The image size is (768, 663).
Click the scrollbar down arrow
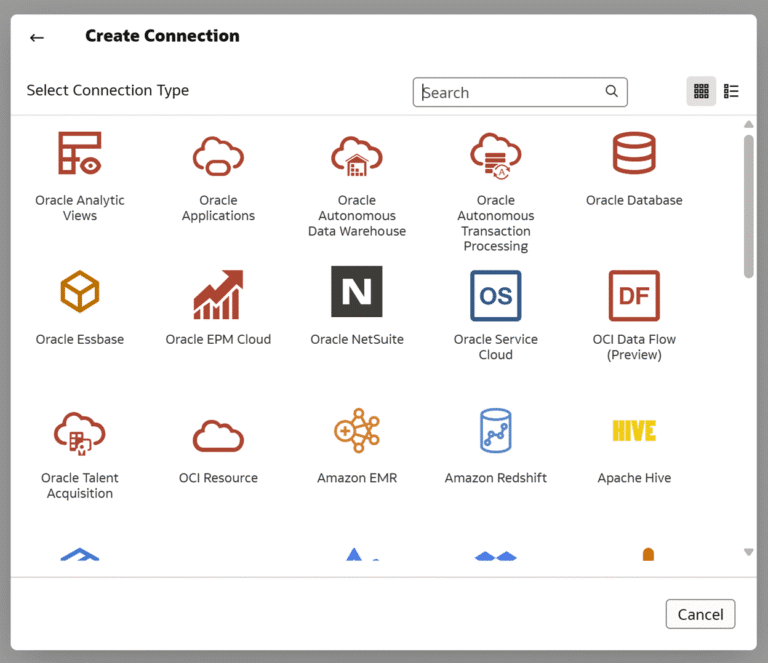748,552
